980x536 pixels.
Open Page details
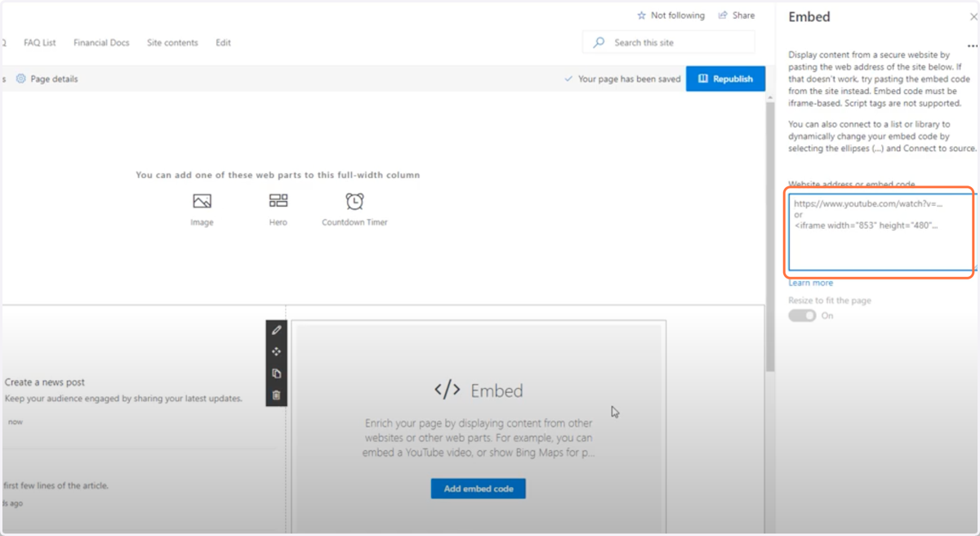point(47,79)
